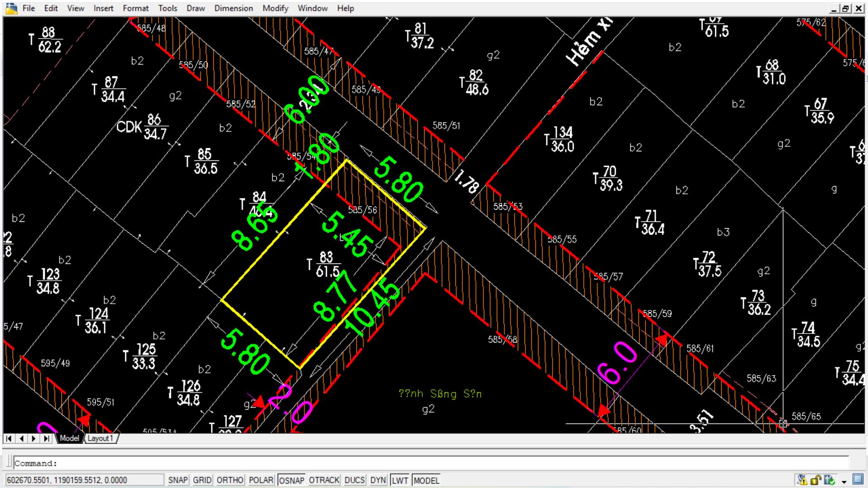Click the 585/53 alley label
Image resolution: width=868 pixels, height=488 pixels.
(x=508, y=206)
